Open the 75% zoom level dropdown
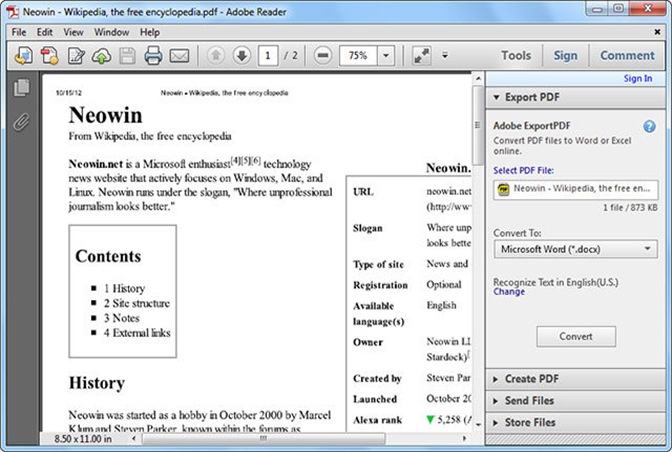This screenshot has width=672, height=452. 386,56
